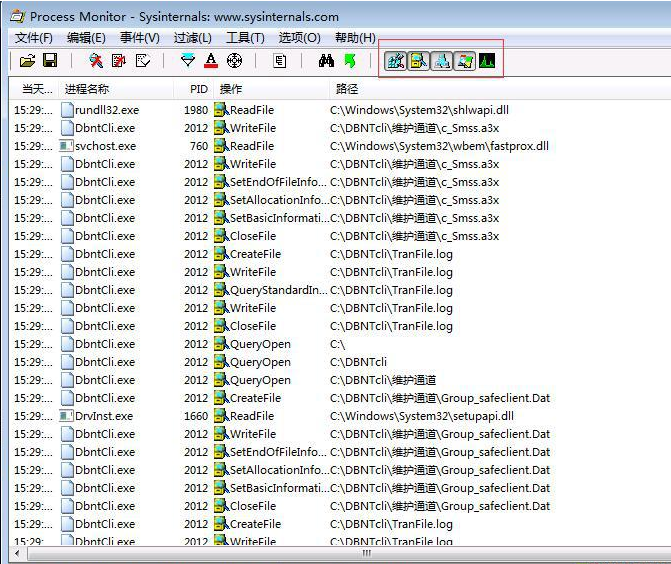Toggle autoscroll in the toolbar

click(119, 61)
